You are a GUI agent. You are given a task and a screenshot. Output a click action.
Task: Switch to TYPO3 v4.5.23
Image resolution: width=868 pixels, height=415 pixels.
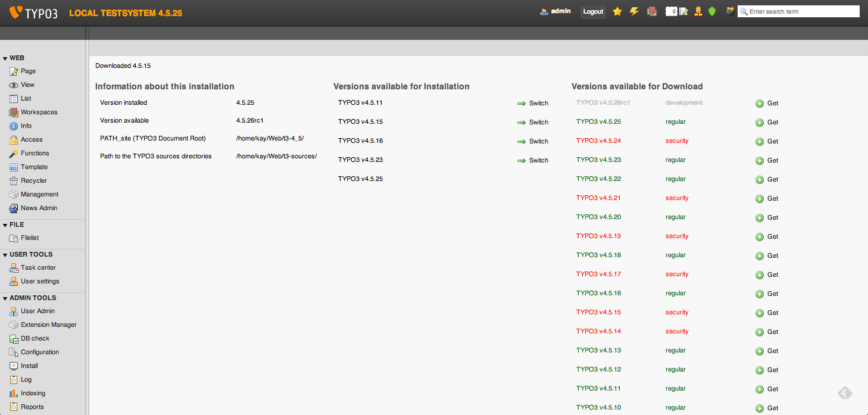click(533, 161)
